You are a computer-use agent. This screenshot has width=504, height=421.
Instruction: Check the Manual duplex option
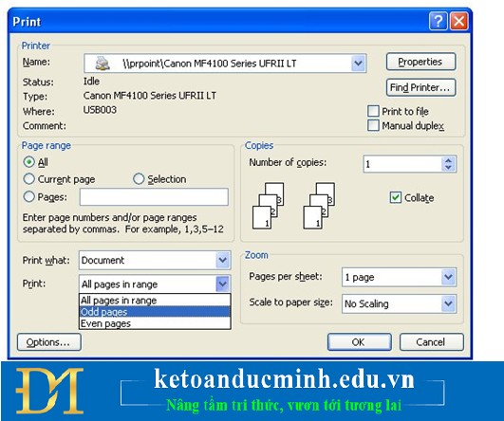point(373,125)
